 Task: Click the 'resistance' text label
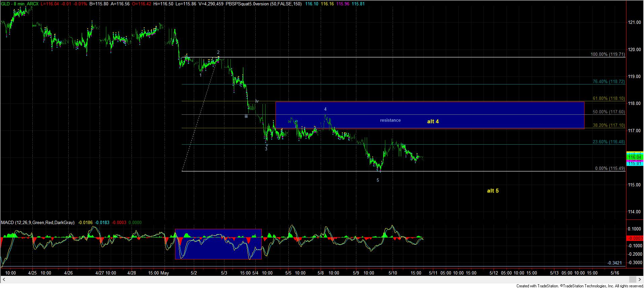pos(390,120)
